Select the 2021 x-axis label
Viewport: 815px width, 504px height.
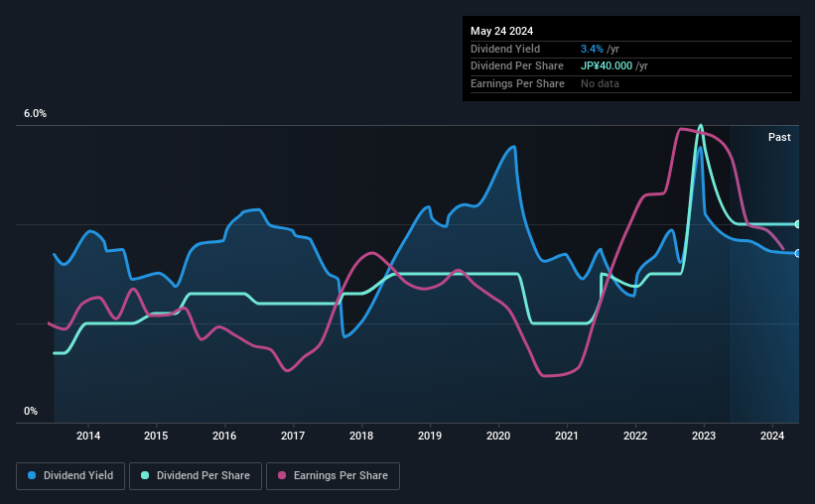click(x=567, y=436)
